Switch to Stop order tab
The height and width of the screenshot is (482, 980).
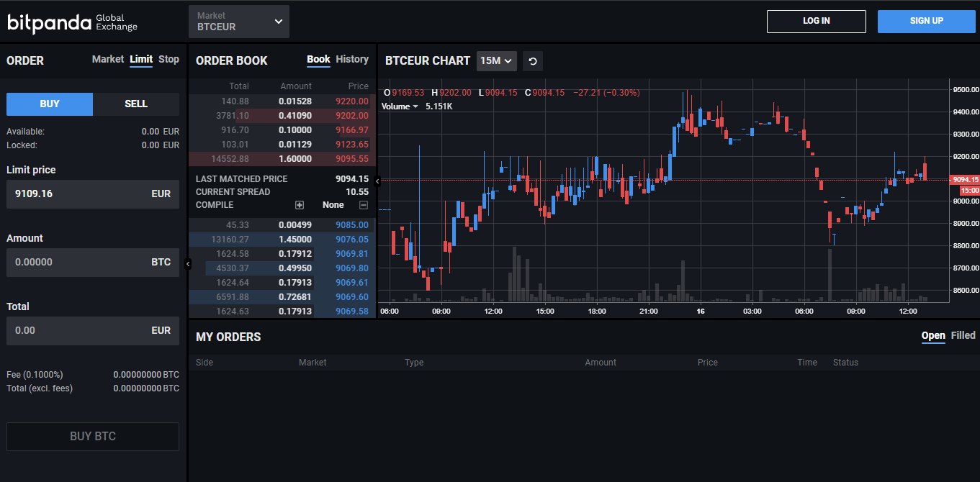168,60
